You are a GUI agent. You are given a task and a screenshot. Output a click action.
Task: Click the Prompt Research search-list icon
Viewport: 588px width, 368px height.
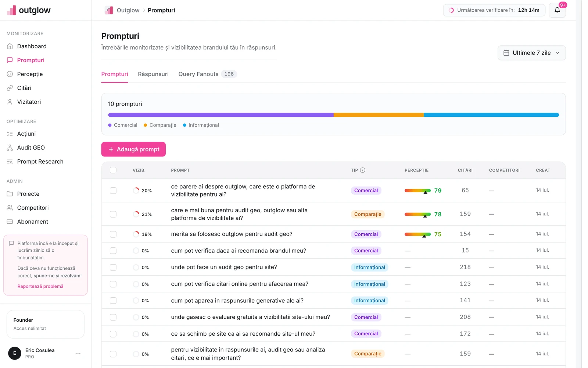click(x=10, y=162)
